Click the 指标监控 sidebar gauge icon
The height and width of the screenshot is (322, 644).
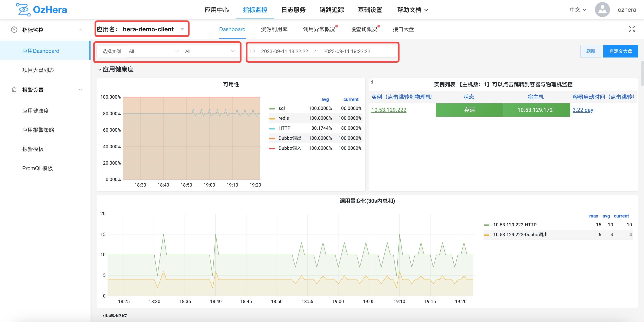click(x=14, y=30)
